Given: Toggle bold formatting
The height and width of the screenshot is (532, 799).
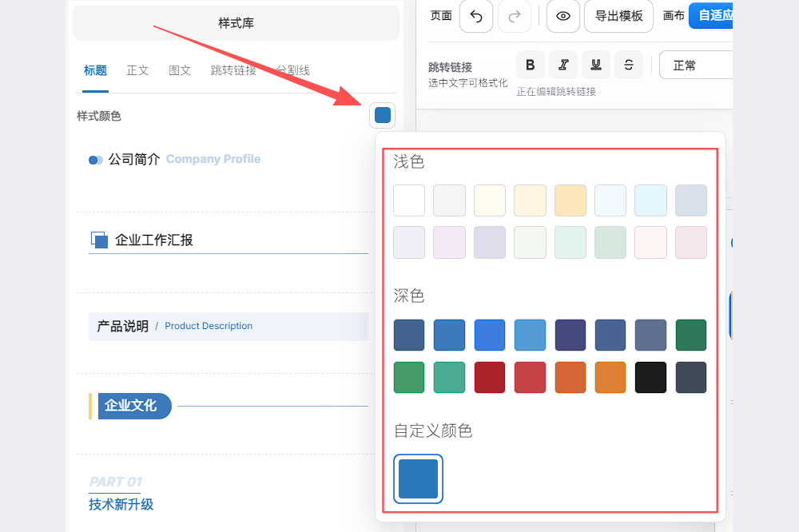Looking at the screenshot, I should point(531,65).
